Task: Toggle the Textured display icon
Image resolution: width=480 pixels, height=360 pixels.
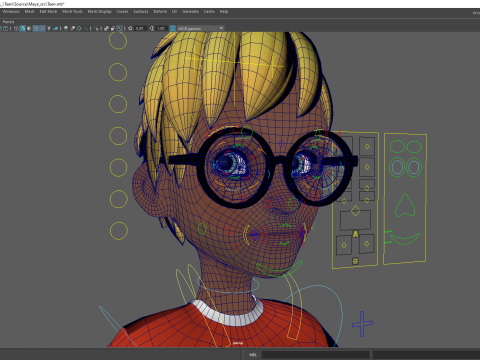Action: point(42,28)
